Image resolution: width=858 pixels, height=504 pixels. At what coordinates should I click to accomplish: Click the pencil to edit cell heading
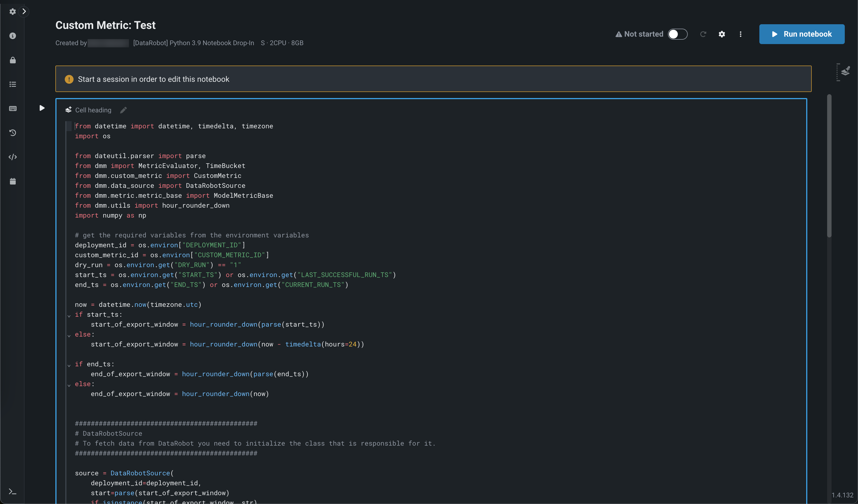point(124,110)
